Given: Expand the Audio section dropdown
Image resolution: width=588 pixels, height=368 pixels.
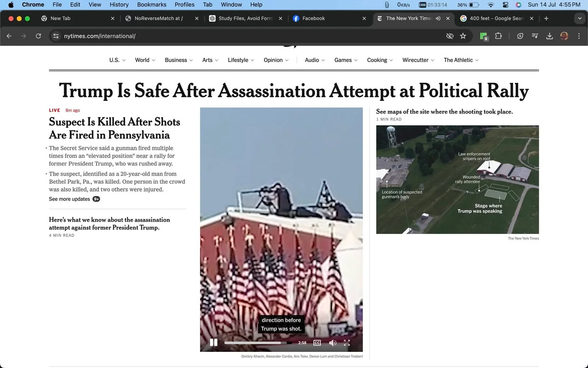Looking at the screenshot, I should pyautogui.click(x=315, y=60).
